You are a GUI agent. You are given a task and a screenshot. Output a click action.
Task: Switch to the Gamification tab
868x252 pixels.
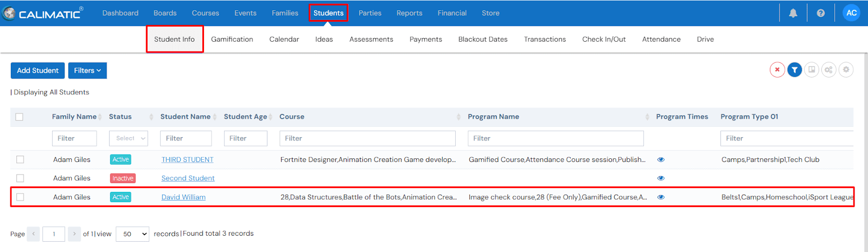[232, 40]
